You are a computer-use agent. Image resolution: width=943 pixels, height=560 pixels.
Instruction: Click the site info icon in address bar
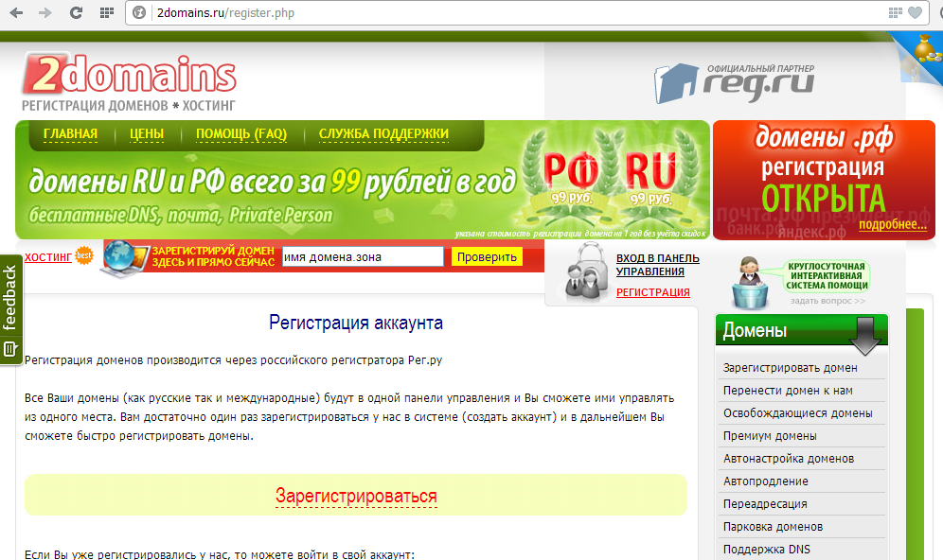click(x=139, y=12)
